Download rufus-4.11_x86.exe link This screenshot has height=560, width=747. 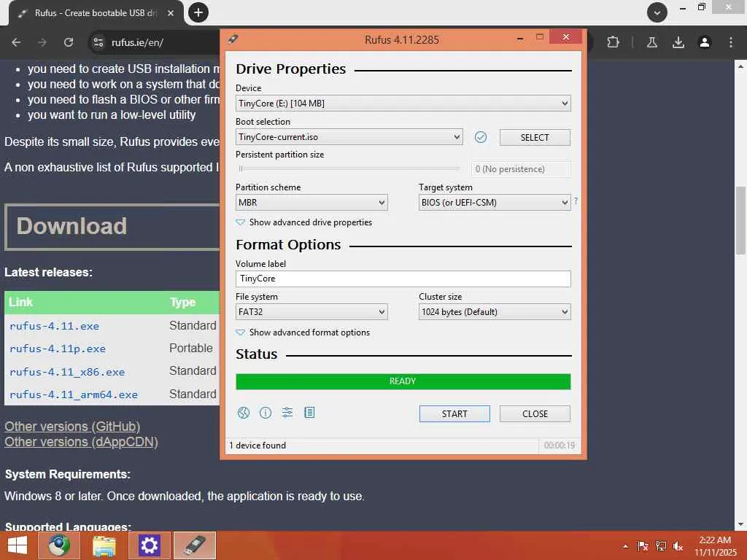67,372
